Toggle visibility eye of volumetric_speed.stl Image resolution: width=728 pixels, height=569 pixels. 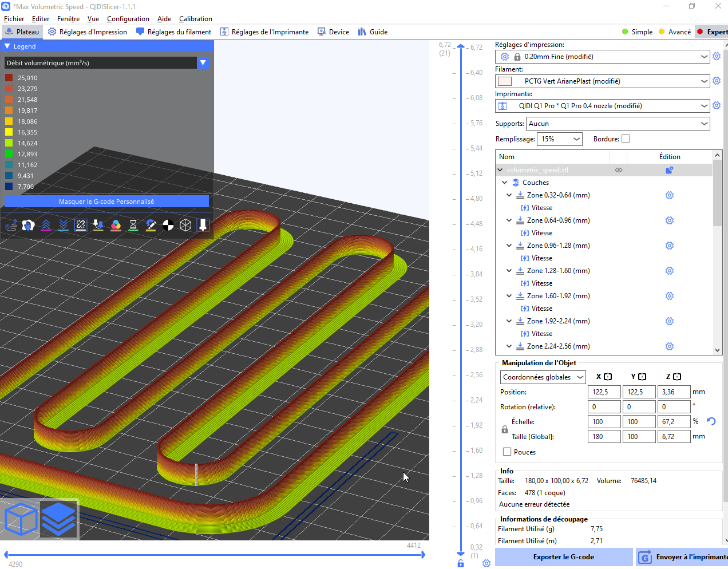pos(618,170)
